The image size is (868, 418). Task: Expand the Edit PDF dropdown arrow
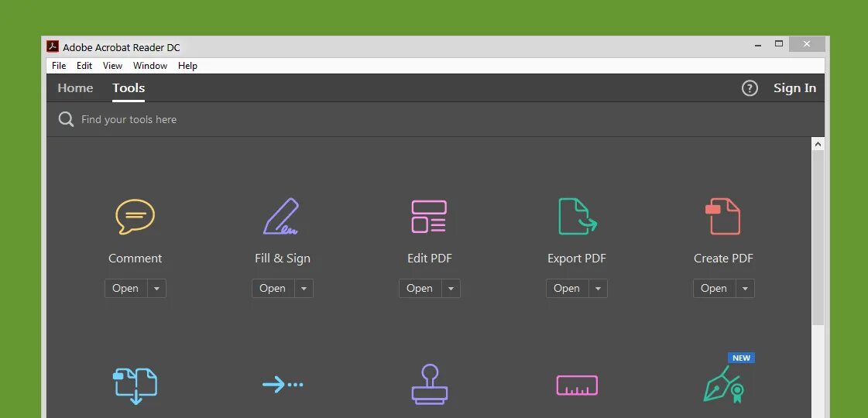coord(451,289)
